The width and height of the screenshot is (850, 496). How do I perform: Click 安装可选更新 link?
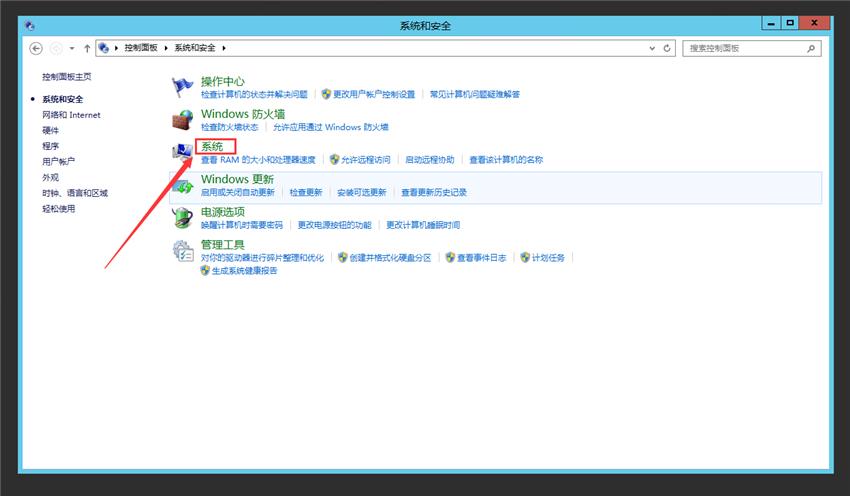362,192
